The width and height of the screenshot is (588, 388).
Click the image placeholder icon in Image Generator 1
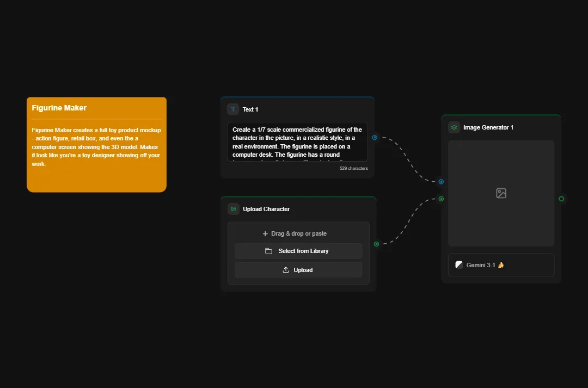pyautogui.click(x=501, y=193)
